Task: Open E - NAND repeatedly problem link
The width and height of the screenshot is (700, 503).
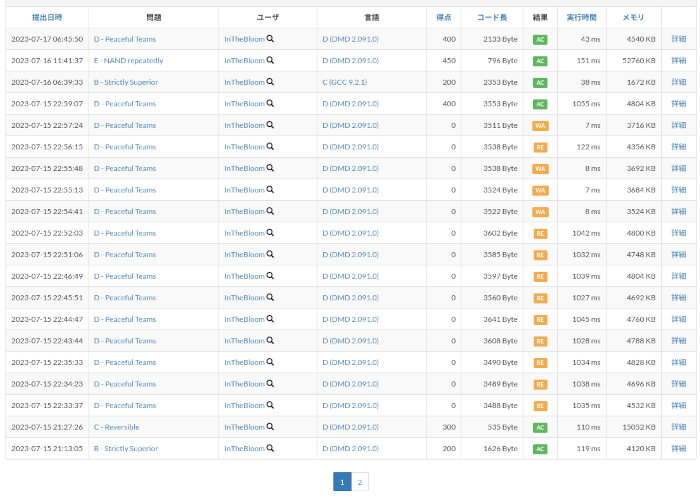Action: click(x=129, y=61)
